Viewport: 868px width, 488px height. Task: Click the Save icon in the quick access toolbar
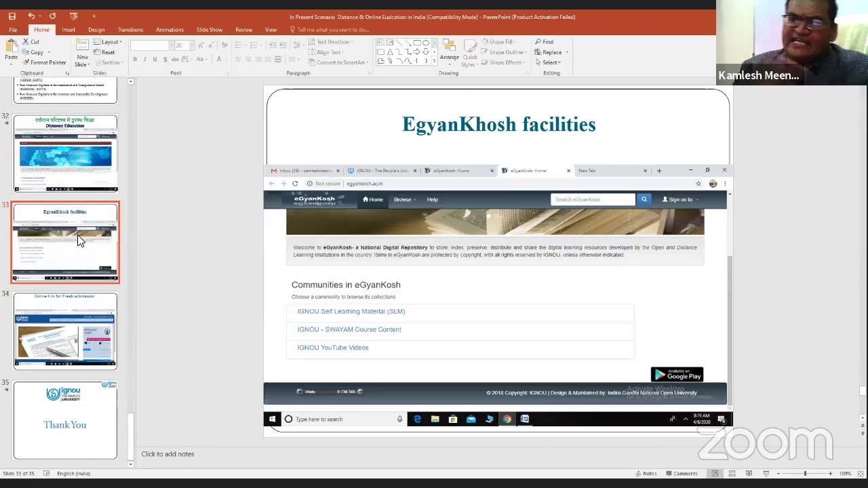[x=12, y=16]
